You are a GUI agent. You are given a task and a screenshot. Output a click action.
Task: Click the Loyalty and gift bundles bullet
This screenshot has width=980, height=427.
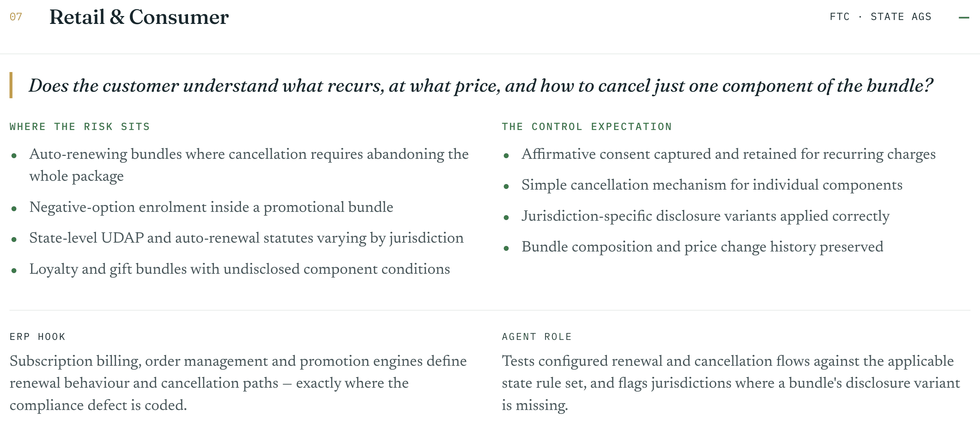coord(240,269)
